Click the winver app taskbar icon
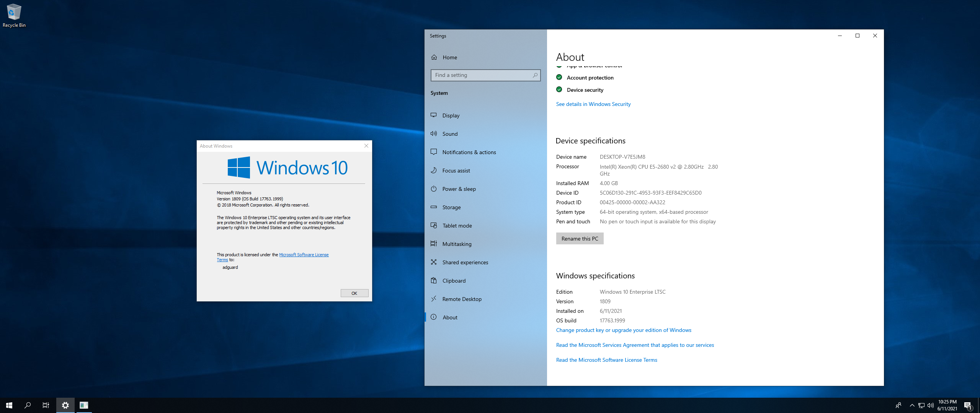The width and height of the screenshot is (980, 413). pyautogui.click(x=84, y=405)
